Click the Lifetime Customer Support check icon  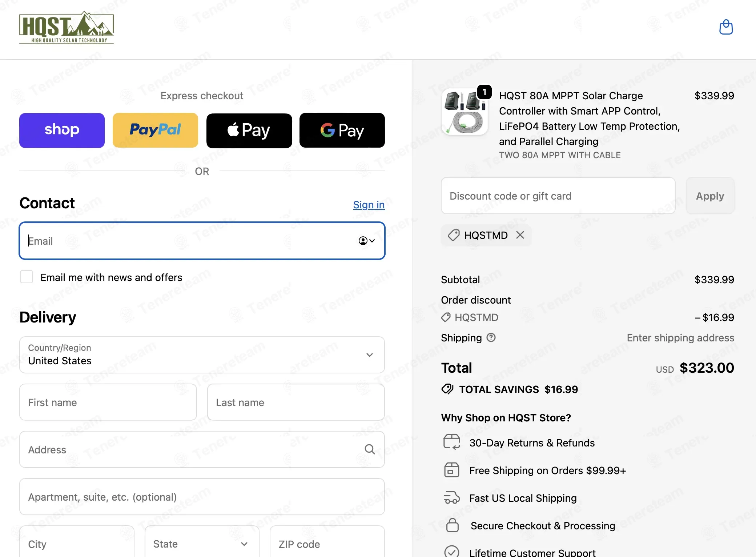452,551
